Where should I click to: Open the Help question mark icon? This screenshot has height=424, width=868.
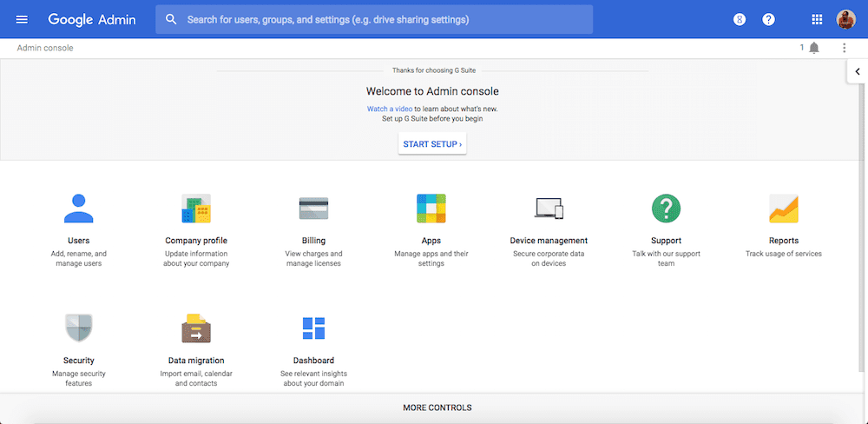tap(768, 19)
